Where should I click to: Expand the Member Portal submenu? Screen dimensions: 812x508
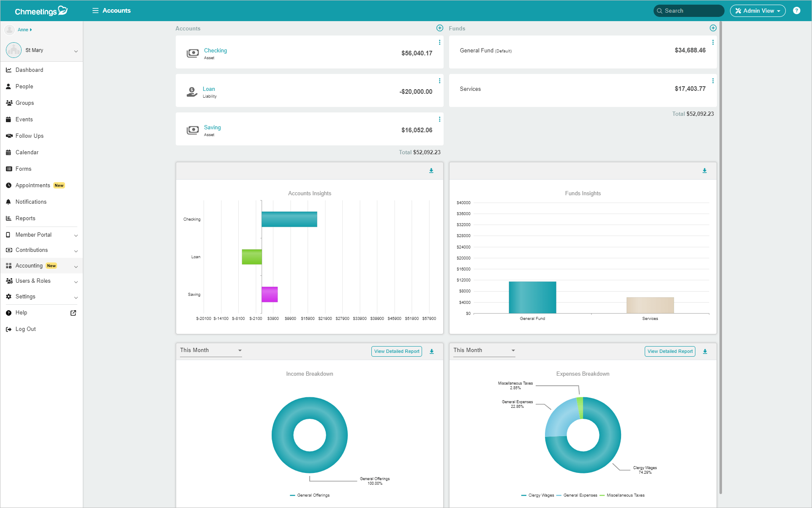(76, 235)
